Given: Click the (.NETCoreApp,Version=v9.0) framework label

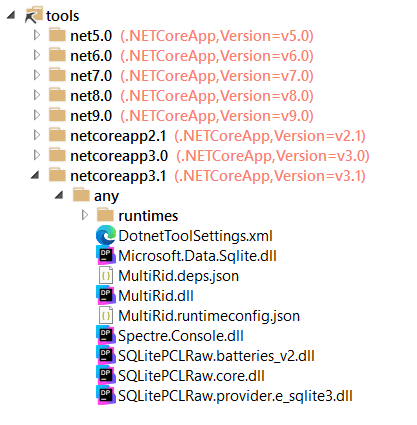Looking at the screenshot, I should point(217,116).
